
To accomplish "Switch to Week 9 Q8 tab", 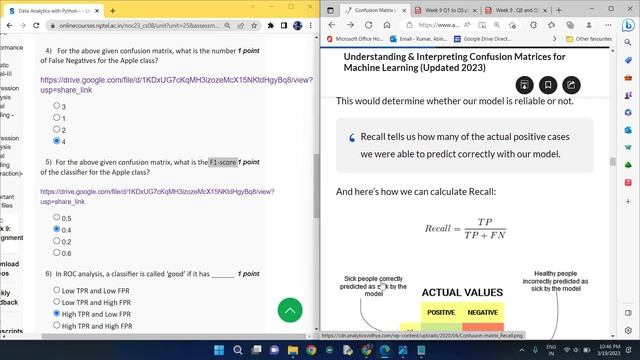I will point(516,10).
